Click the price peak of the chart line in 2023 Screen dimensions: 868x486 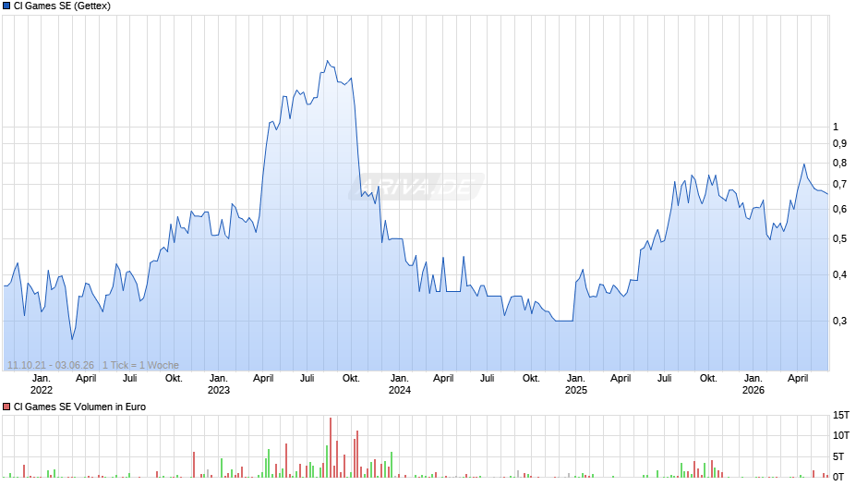327,61
